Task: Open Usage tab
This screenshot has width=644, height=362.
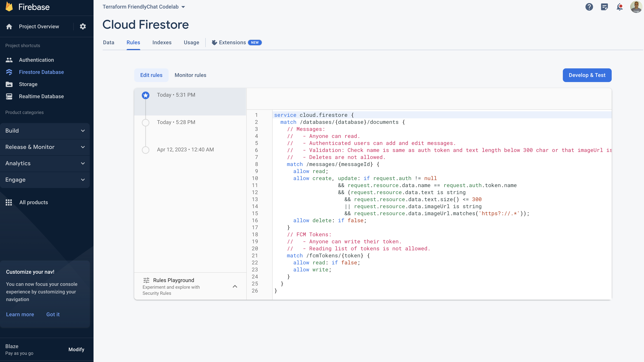Action: point(191,42)
